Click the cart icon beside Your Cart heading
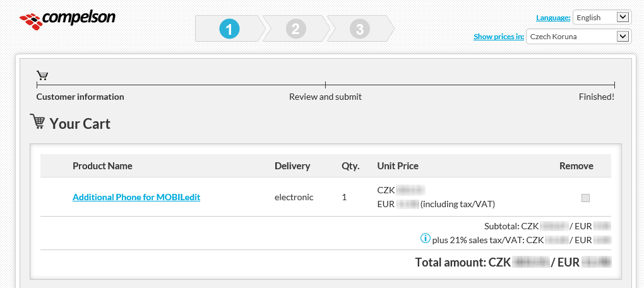The height and width of the screenshot is (288, 644). point(37,122)
